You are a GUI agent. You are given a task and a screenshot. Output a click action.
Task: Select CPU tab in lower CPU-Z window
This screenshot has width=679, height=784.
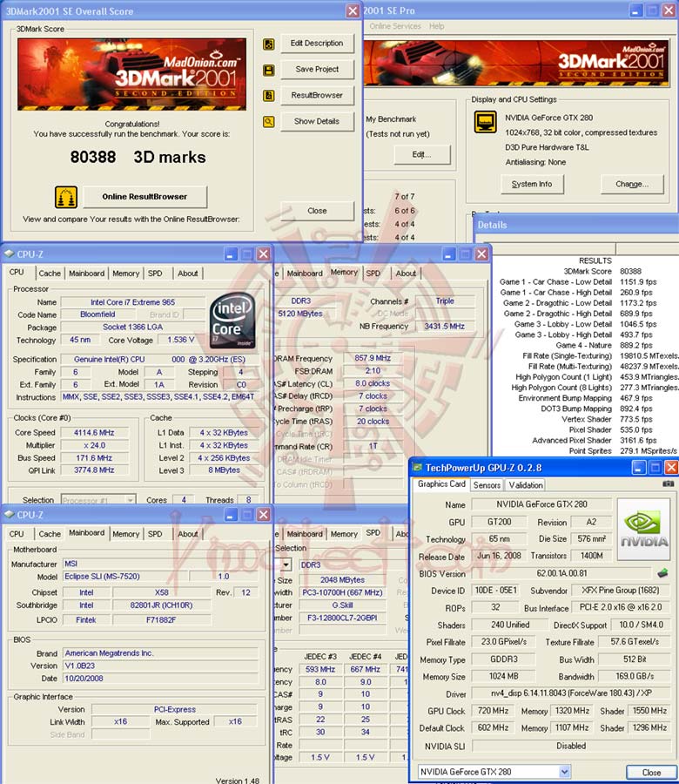click(x=17, y=534)
